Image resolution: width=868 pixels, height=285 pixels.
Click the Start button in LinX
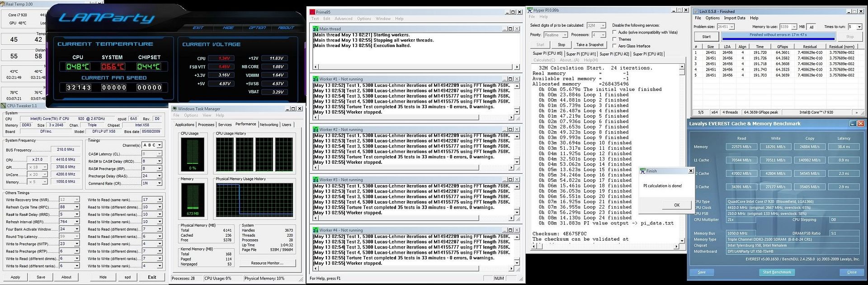706,37
